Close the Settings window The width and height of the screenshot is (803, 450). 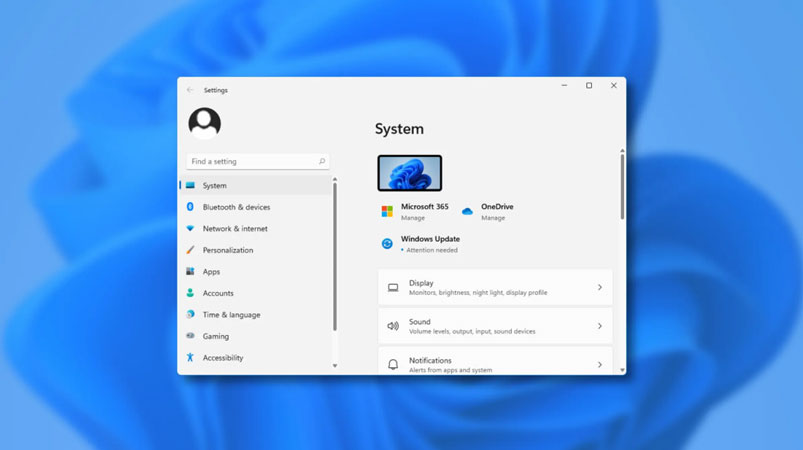[614, 85]
